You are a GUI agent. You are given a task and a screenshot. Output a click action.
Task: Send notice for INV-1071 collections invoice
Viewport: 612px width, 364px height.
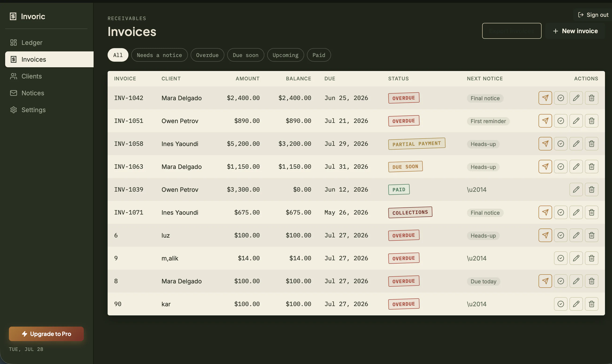(545, 212)
